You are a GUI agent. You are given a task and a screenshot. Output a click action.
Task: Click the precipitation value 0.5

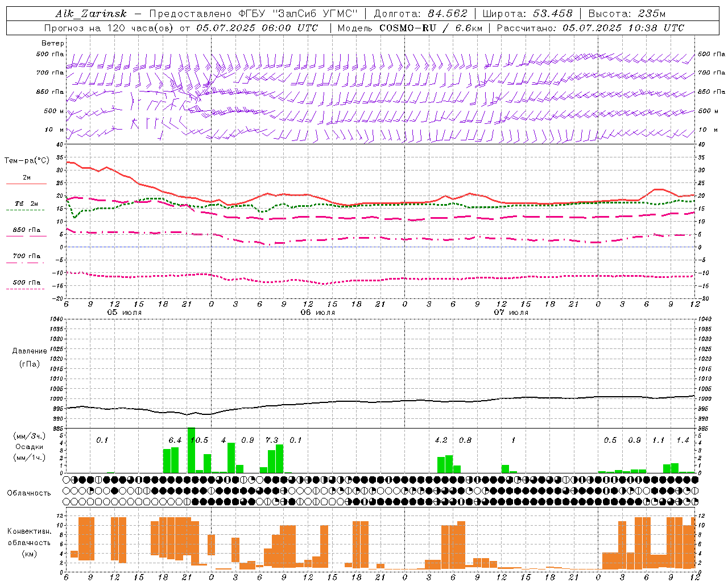click(x=610, y=440)
